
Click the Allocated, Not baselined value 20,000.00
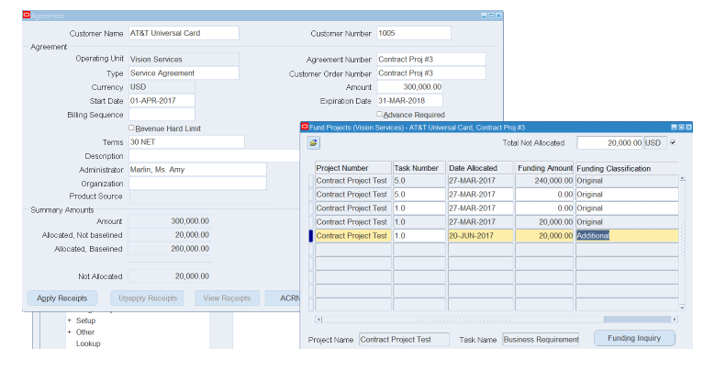pyautogui.click(x=169, y=235)
